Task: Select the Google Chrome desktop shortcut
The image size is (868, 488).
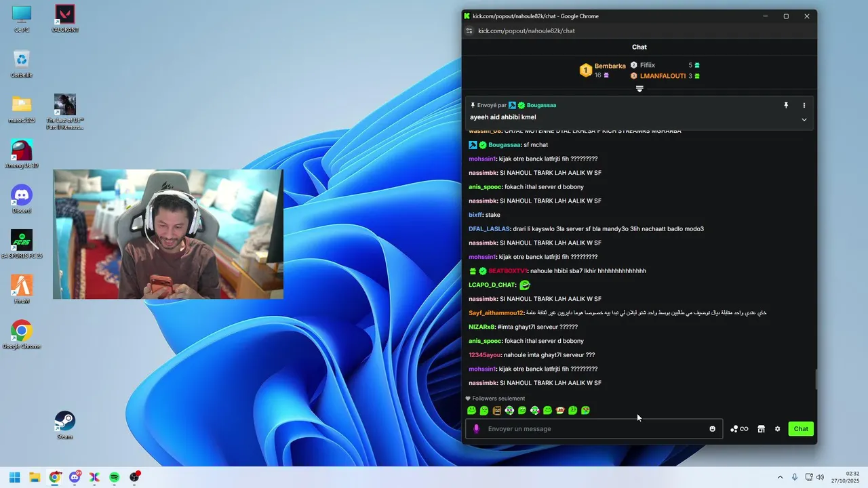Action: click(x=22, y=335)
